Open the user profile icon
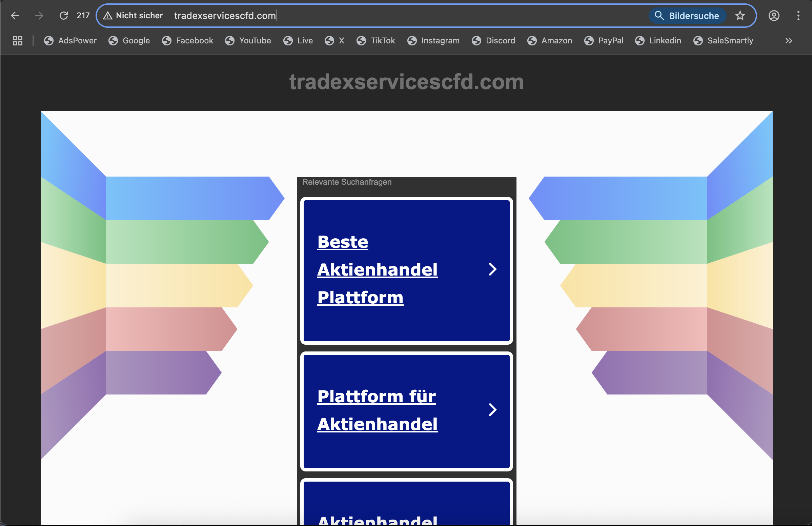Viewport: 812px width, 526px height. click(774, 16)
